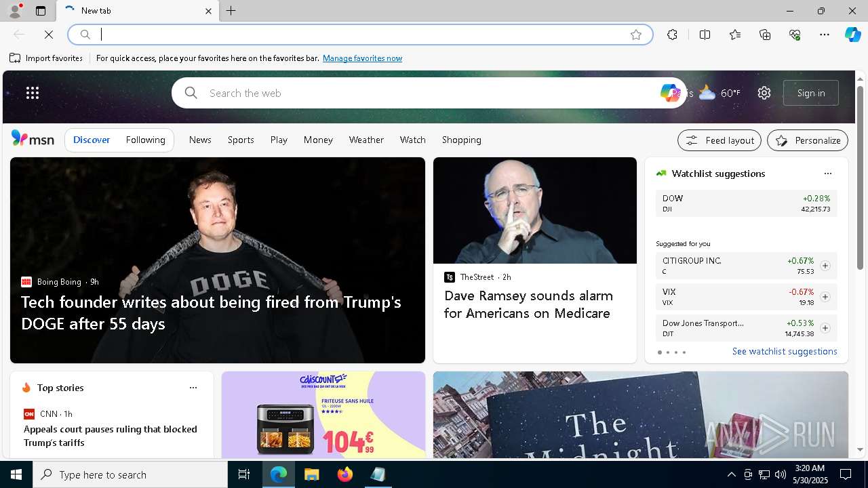Open a new tab with plus button
868x488 pixels.
click(x=231, y=11)
